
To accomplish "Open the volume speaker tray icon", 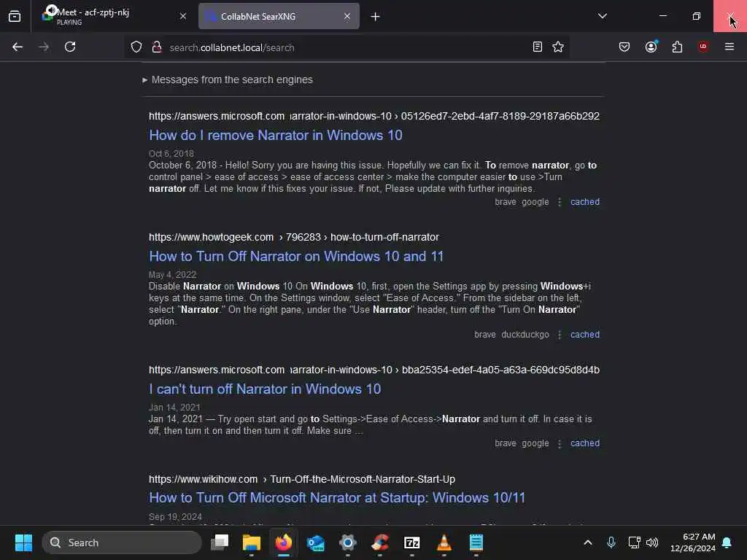I will [651, 542].
